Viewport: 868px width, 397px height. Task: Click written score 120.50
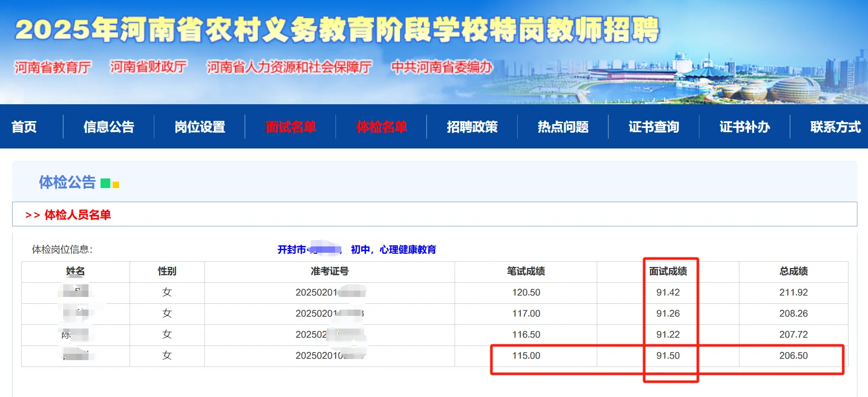pyautogui.click(x=526, y=292)
